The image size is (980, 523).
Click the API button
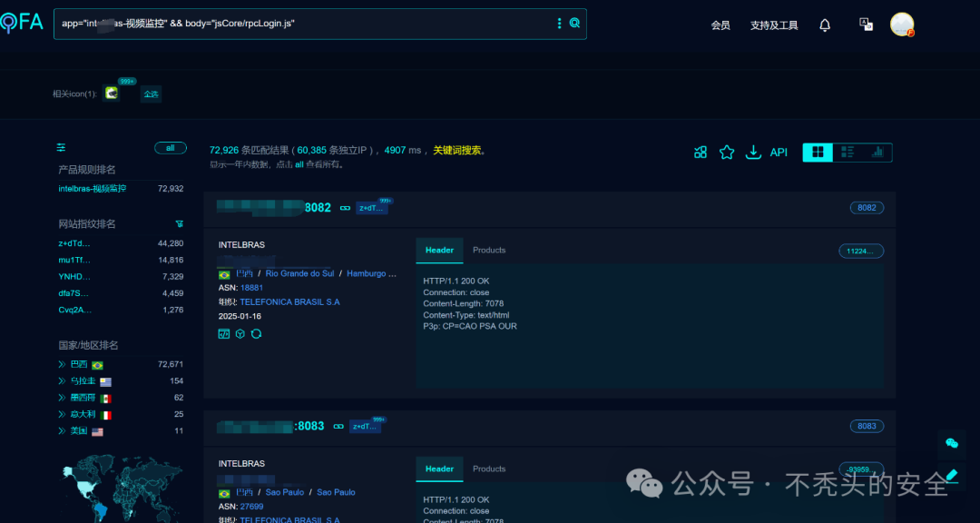779,152
